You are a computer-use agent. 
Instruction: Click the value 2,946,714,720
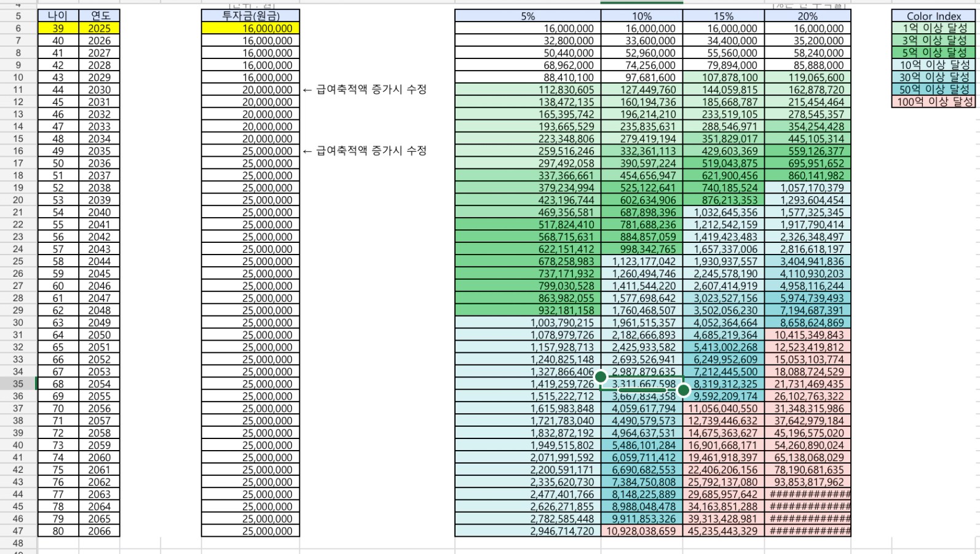[528, 531]
